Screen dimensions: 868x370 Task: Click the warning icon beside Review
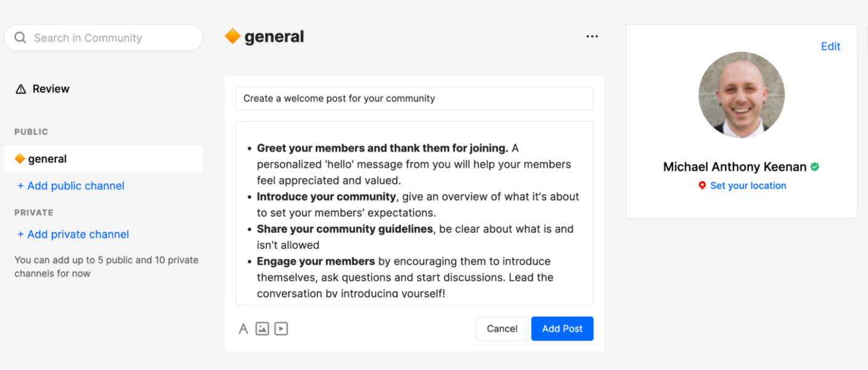[x=19, y=88]
